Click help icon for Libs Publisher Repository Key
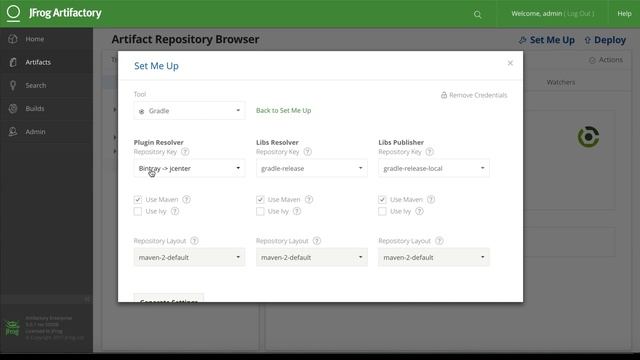The width and height of the screenshot is (640, 360). point(429,152)
